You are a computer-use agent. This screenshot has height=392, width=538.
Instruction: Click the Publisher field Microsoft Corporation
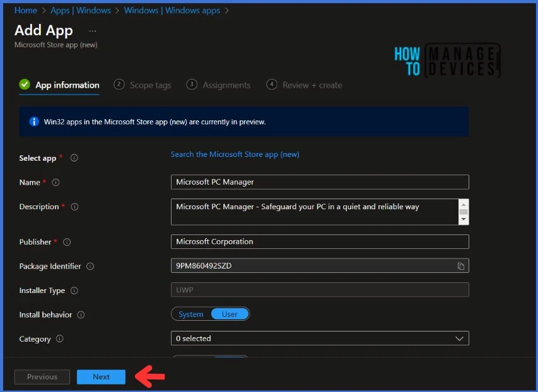(x=320, y=242)
